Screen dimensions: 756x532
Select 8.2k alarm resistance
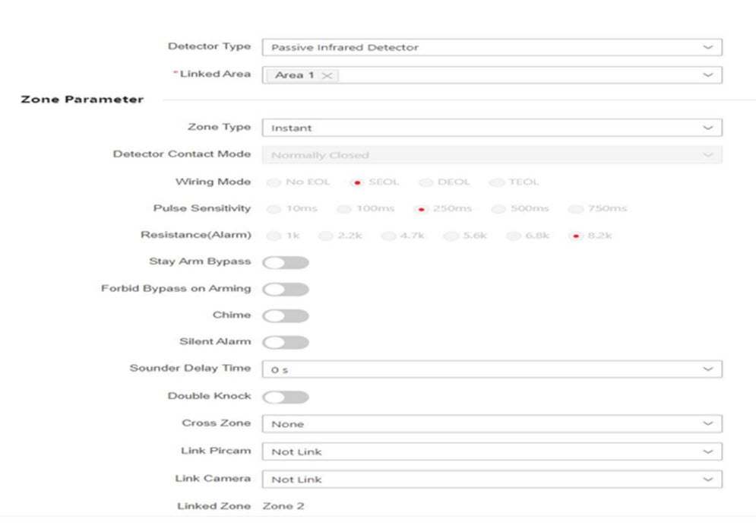point(576,236)
